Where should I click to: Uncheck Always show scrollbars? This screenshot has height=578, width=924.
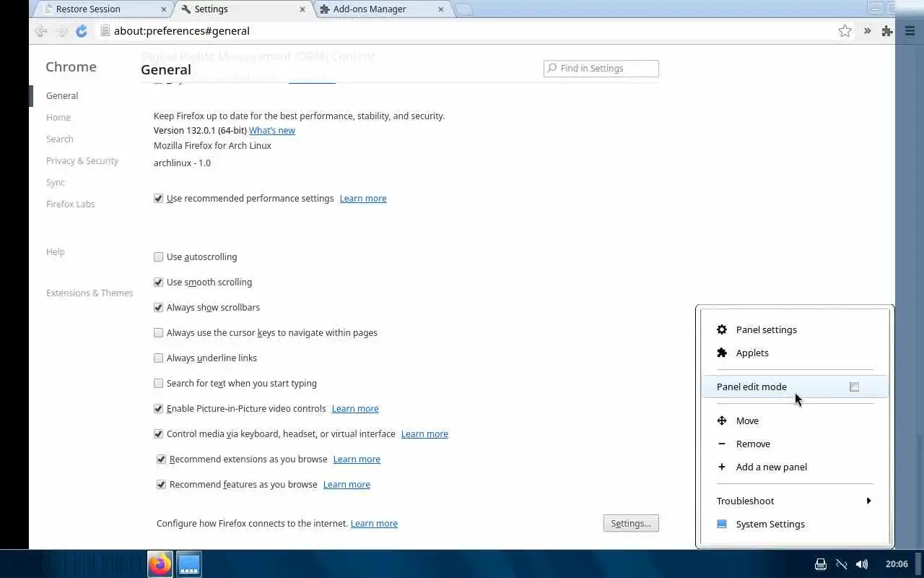[158, 307]
